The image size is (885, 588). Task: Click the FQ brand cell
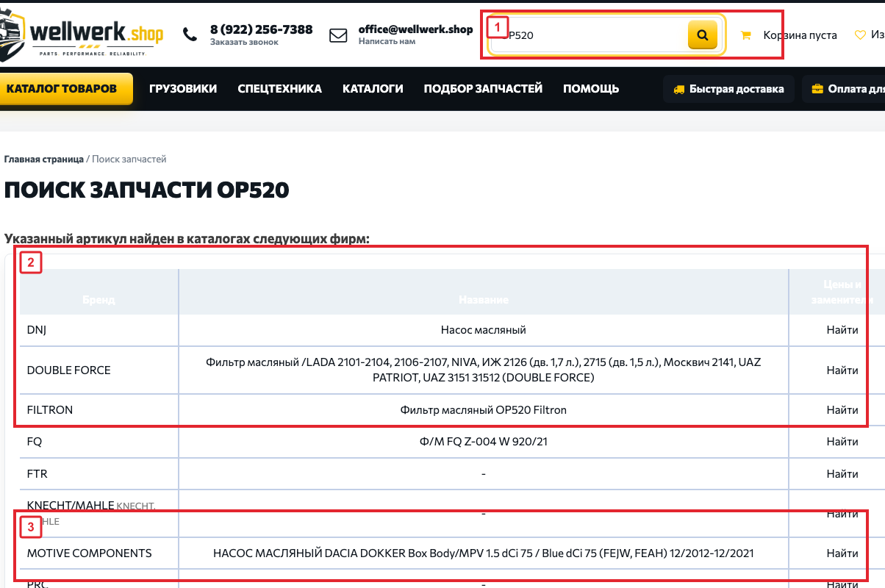(99, 442)
